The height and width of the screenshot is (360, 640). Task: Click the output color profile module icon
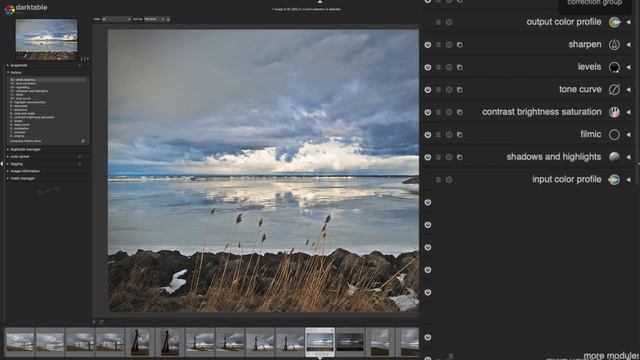[x=614, y=22]
